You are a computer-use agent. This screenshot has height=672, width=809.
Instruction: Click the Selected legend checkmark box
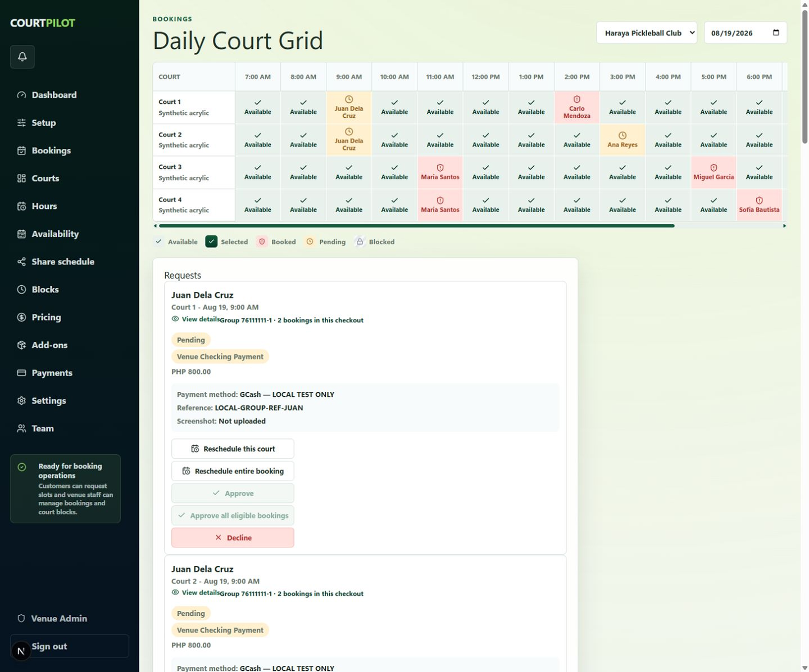[x=211, y=241]
